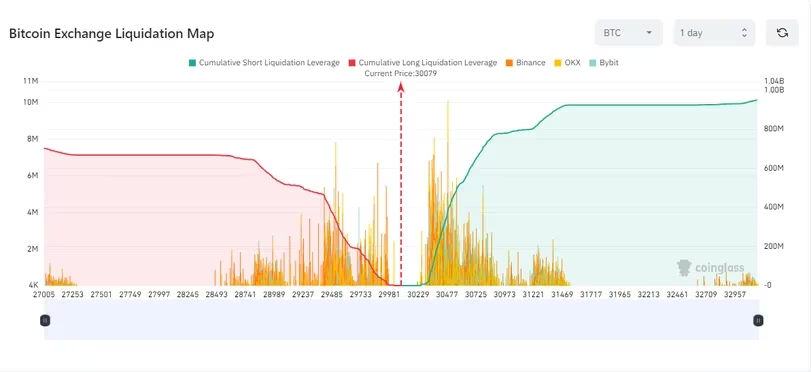Viewport: 811px width, 372px height.
Task: Toggle the Bybit legend series
Action: 604,63
